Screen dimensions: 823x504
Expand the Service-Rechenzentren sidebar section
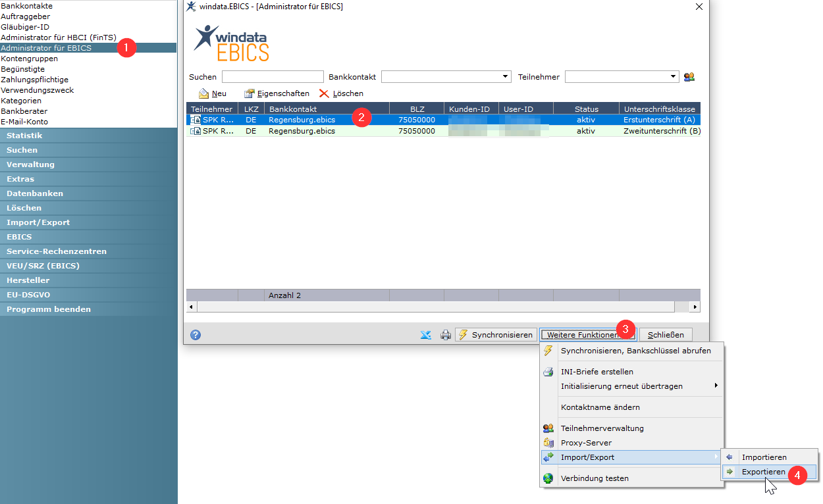(89, 251)
